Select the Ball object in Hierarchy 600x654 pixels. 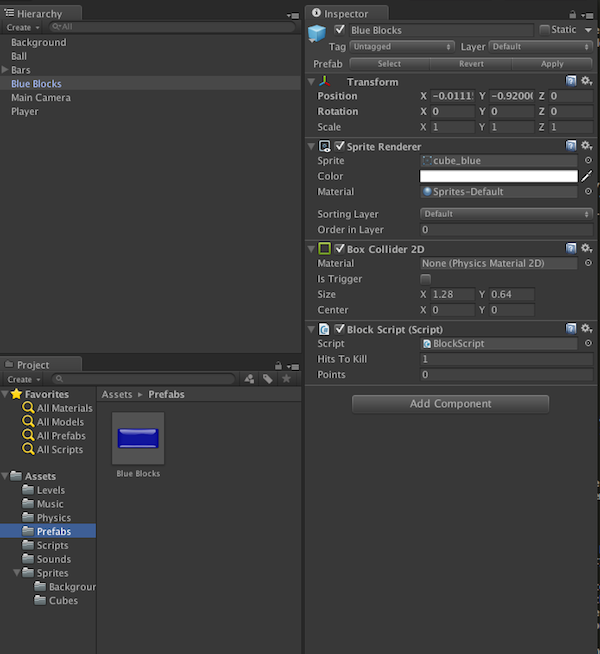coord(19,56)
